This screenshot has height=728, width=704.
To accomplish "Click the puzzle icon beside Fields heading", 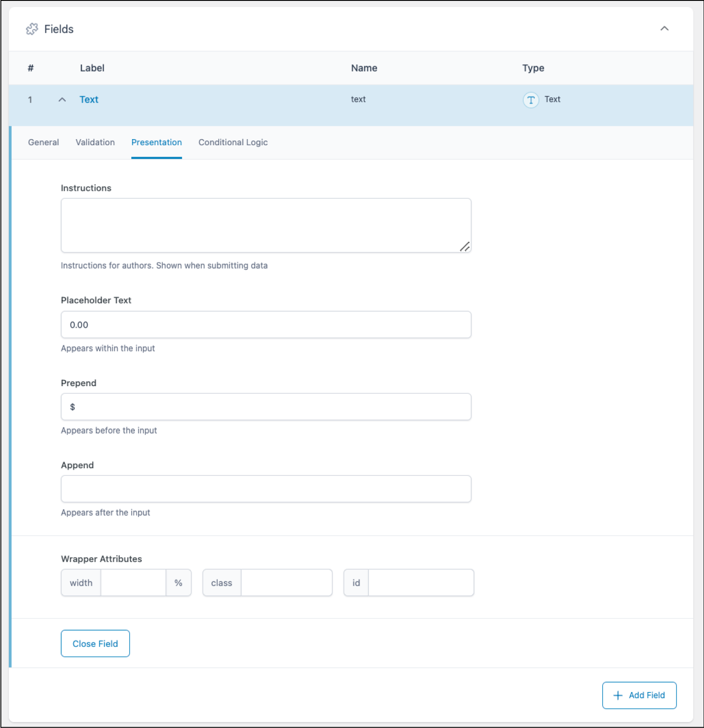I will tap(32, 29).
